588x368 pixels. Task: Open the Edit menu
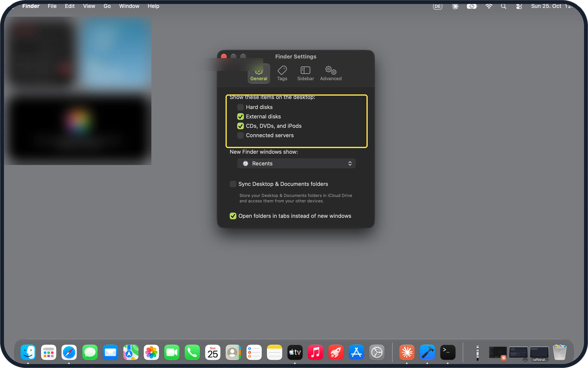[70, 6]
